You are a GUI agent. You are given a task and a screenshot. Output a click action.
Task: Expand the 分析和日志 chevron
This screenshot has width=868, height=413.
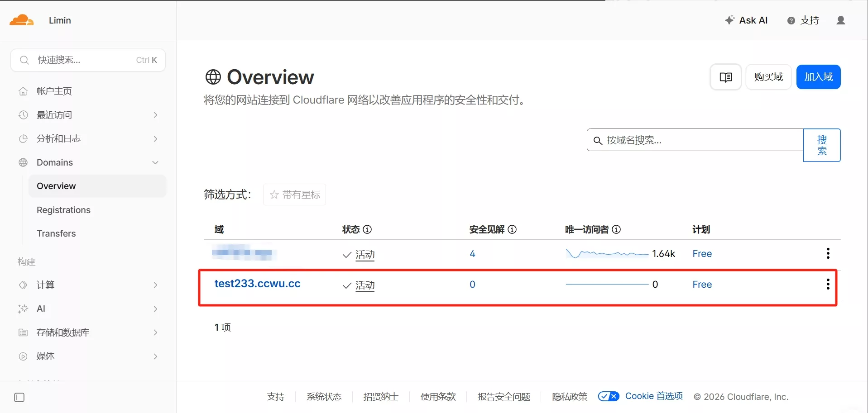(155, 139)
